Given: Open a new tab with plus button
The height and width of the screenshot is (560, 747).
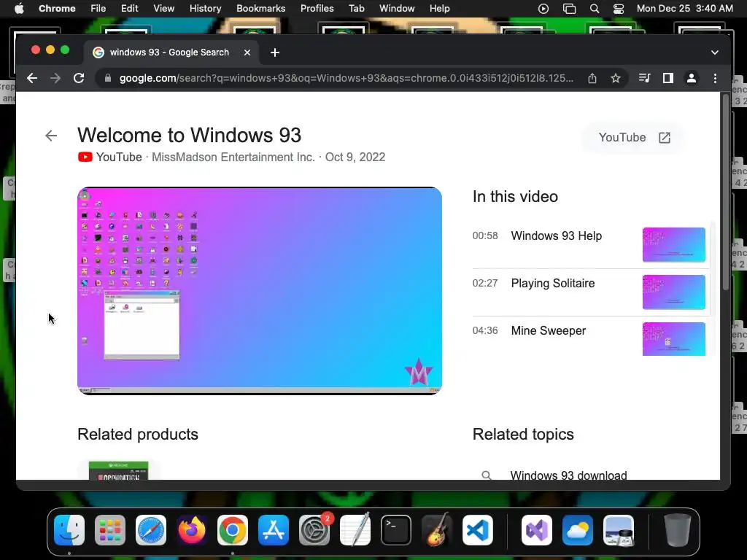Looking at the screenshot, I should pyautogui.click(x=275, y=52).
